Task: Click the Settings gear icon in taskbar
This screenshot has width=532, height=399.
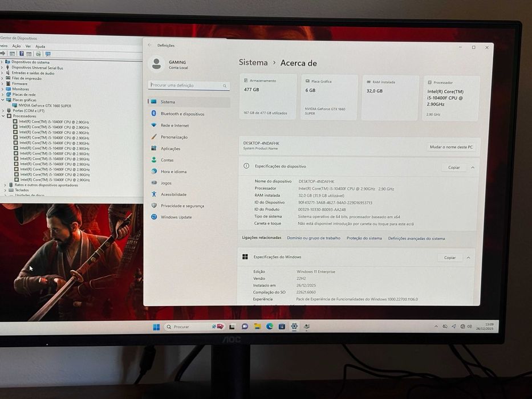Action: click(x=294, y=326)
